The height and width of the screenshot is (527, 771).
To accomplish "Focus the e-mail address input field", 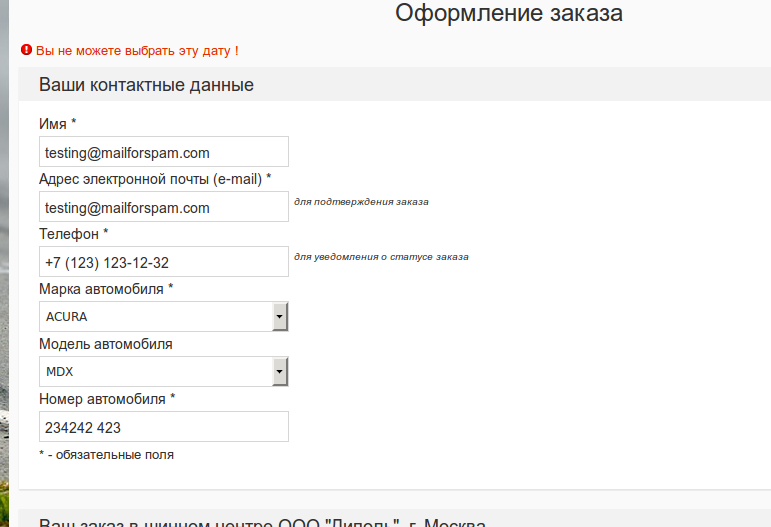I will pyautogui.click(x=164, y=206).
